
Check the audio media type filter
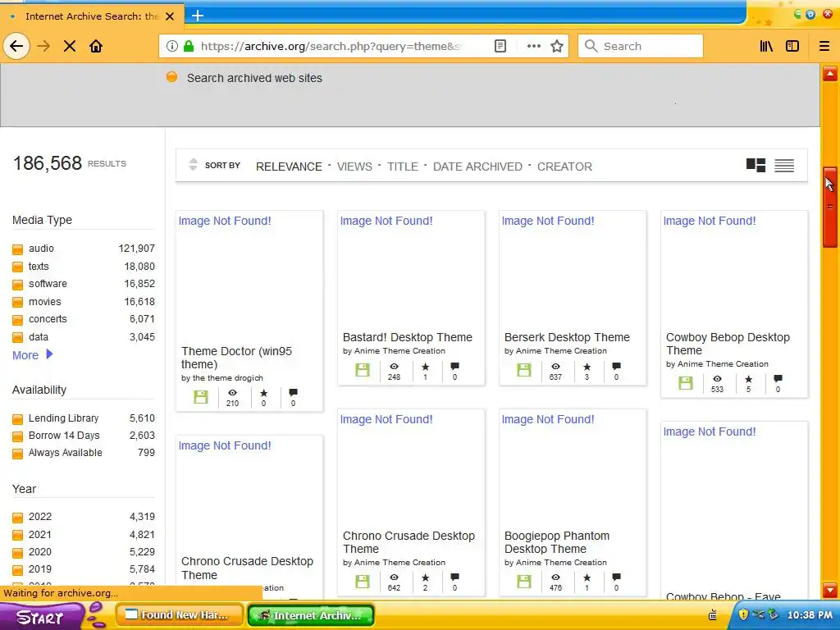pos(18,249)
